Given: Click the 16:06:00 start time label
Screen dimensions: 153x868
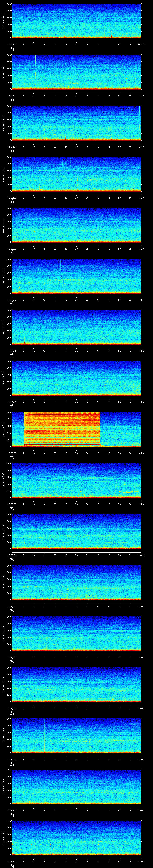Looking at the screenshot, I should (12, 402).
